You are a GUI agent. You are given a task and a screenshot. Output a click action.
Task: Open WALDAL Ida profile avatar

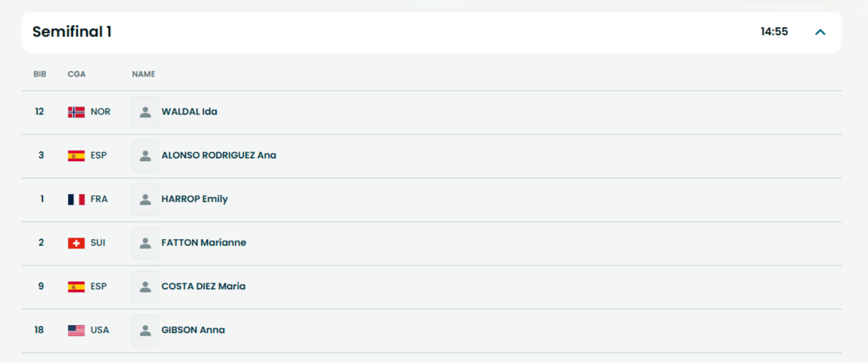(145, 112)
